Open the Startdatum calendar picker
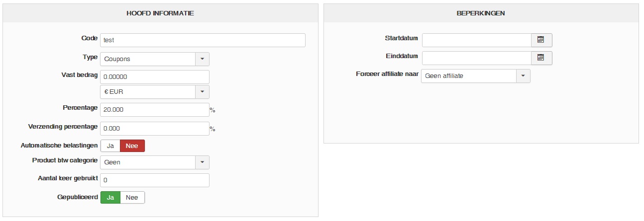The image size is (644, 221). tap(541, 40)
